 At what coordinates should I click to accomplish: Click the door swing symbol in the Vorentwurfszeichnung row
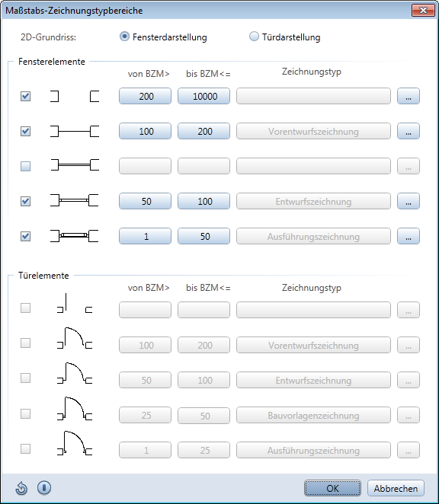click(75, 338)
